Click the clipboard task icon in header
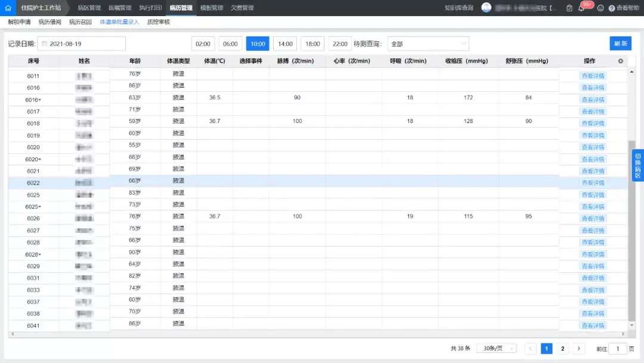 569,8
